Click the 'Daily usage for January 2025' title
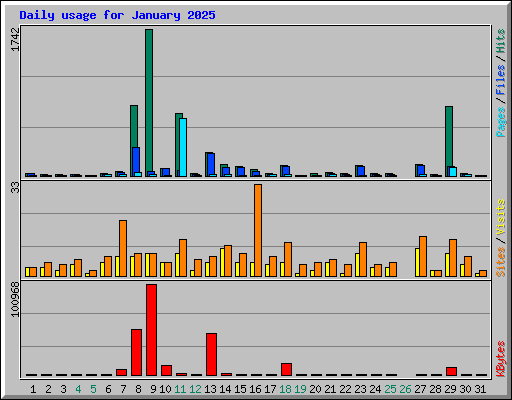Viewport: 512px width, 400px height. 117,15
